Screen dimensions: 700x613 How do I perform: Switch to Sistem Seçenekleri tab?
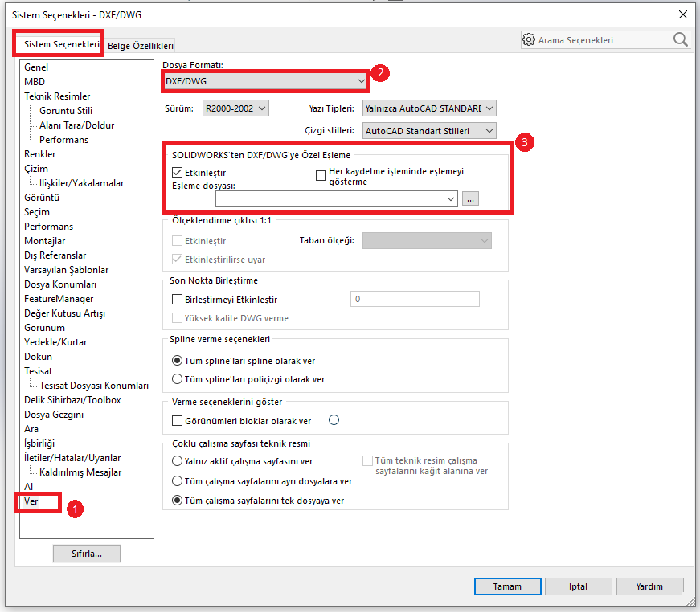61,45
